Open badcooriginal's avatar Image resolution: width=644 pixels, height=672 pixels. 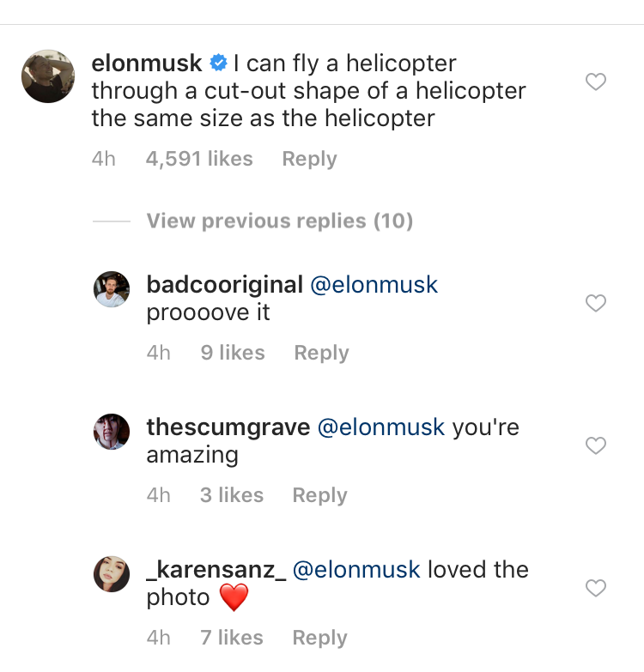[x=112, y=289]
